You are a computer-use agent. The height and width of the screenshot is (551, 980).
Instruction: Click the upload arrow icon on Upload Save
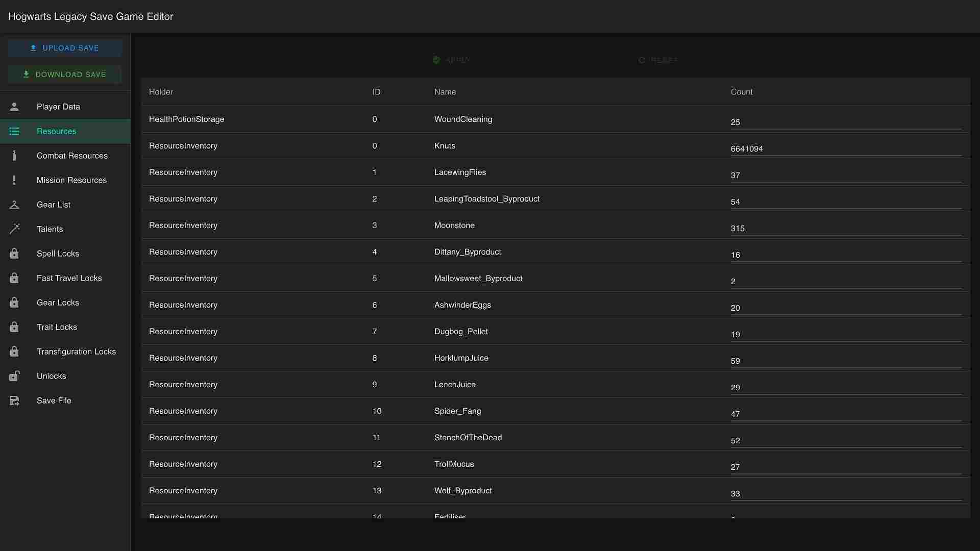[x=33, y=48]
